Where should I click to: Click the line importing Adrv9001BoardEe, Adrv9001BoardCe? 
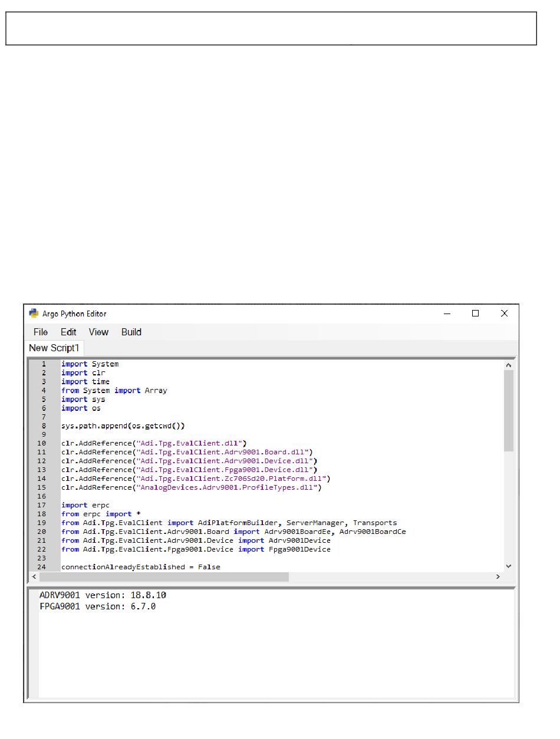pos(233,532)
